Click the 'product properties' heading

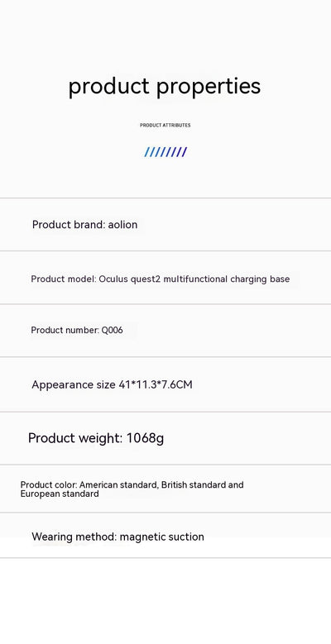tap(165, 86)
